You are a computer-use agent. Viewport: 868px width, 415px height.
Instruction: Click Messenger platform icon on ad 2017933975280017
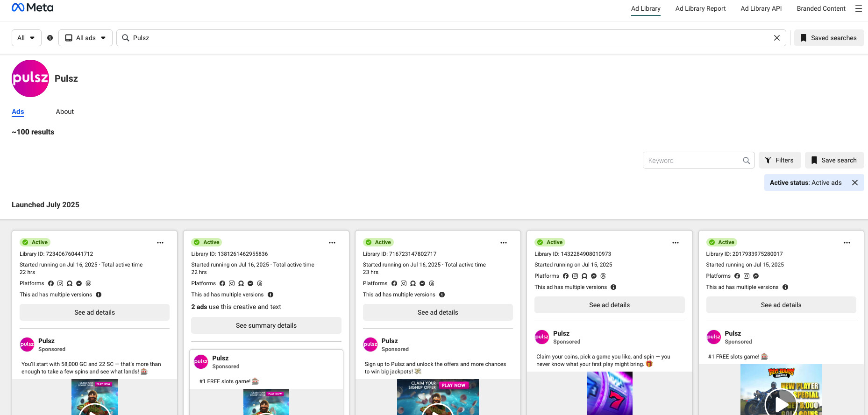[x=756, y=276]
